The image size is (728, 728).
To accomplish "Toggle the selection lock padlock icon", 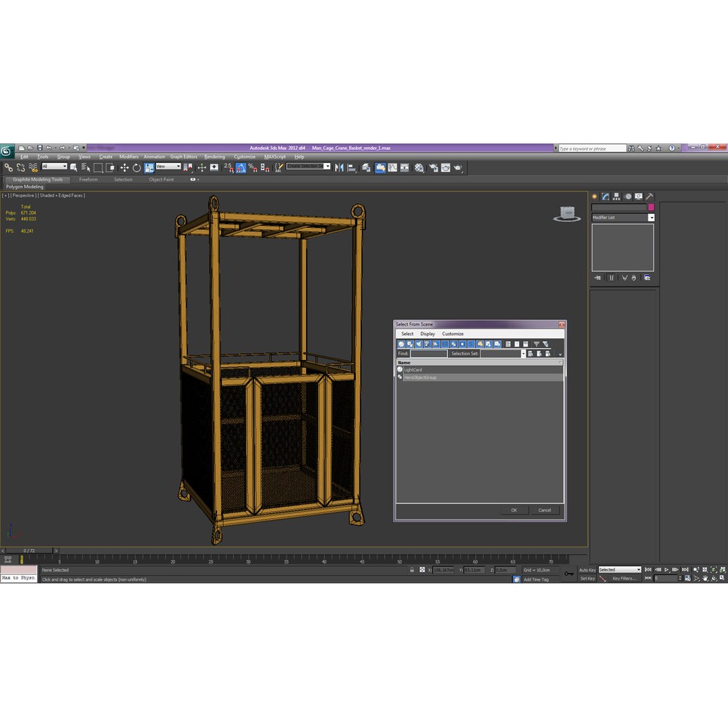I will point(412,570).
